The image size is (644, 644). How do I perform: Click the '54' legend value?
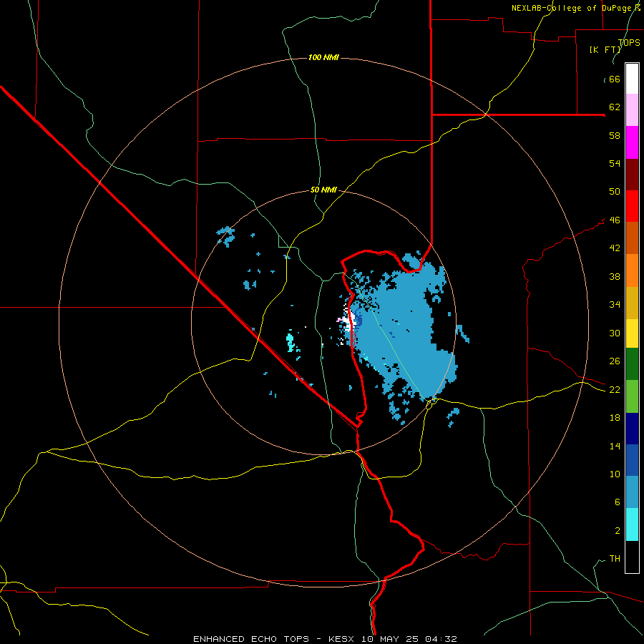pos(615,163)
